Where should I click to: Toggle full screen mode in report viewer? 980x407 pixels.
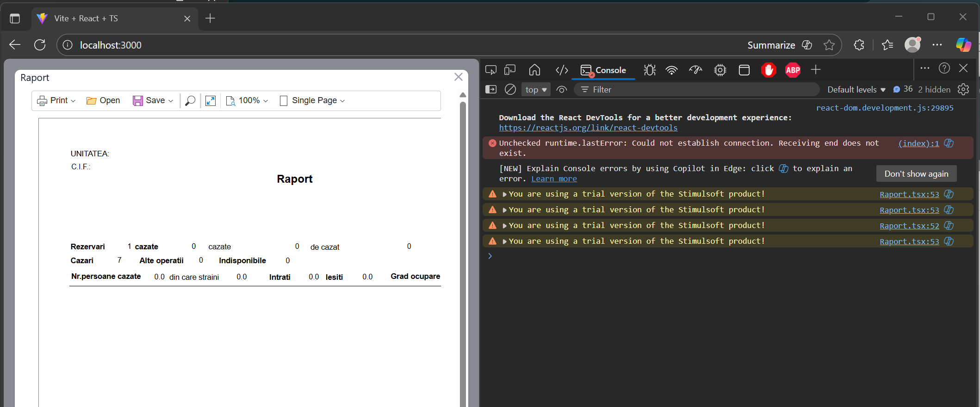pyautogui.click(x=211, y=101)
